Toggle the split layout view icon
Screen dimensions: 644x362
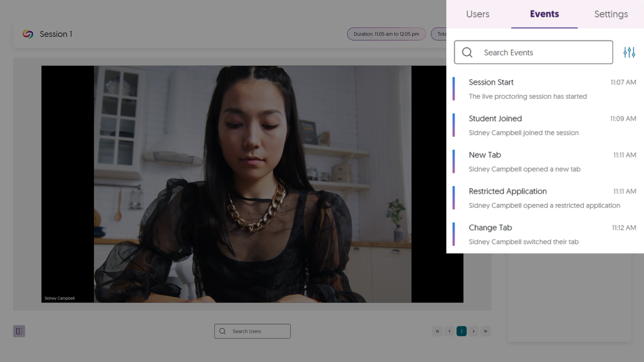pyautogui.click(x=19, y=331)
